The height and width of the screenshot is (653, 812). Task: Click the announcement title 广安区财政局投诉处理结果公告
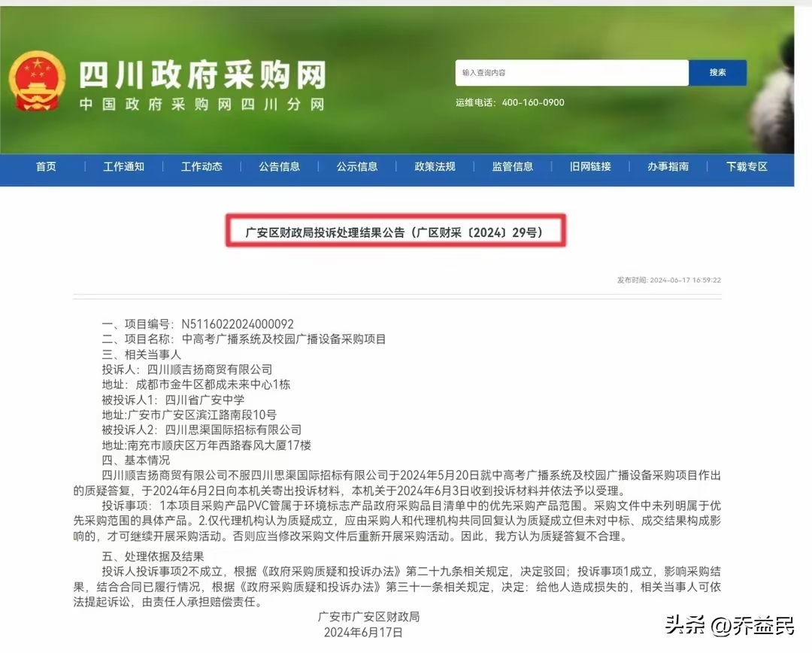395,232
